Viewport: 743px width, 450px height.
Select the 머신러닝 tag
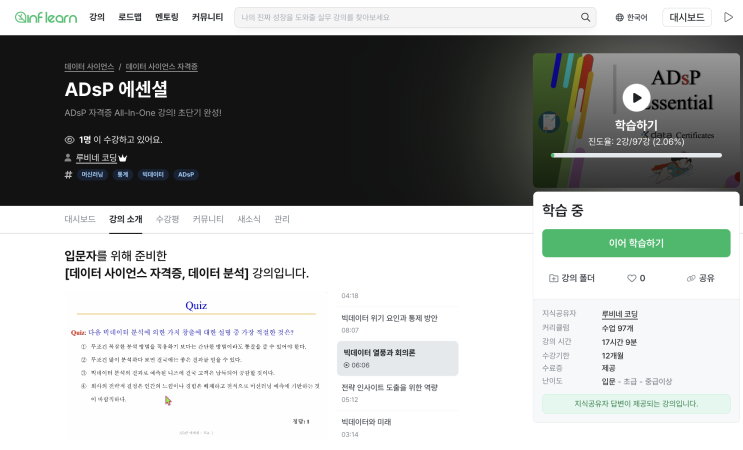92,175
